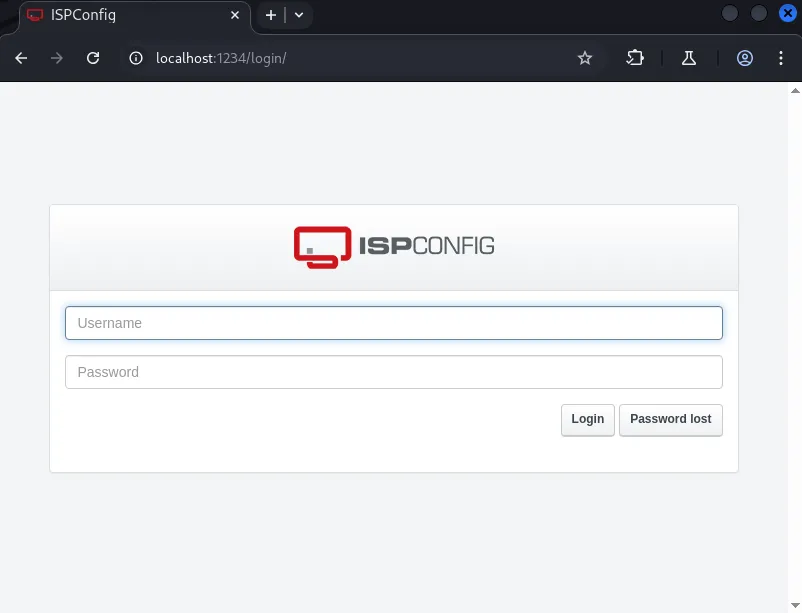The width and height of the screenshot is (802, 613).
Task: Open the Chrome Labs flask icon
Action: tap(689, 58)
